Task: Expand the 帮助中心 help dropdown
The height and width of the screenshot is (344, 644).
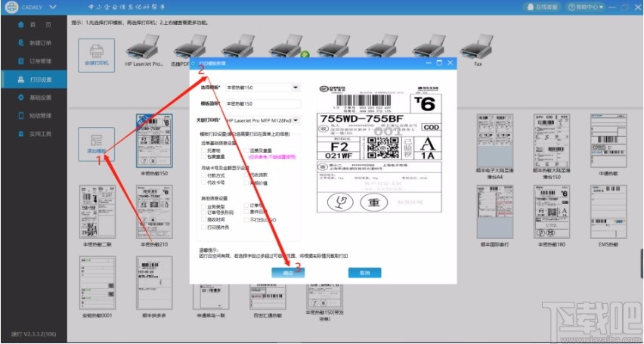Action: 586,7
